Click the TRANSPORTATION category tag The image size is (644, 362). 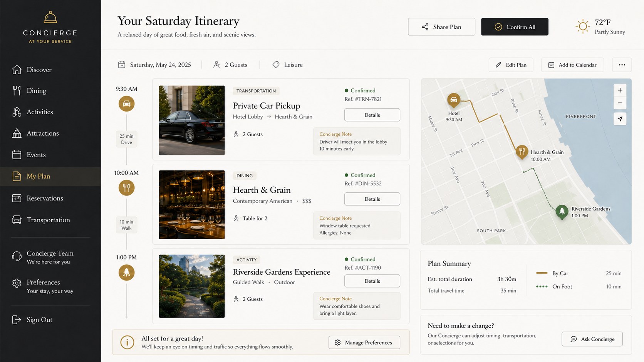(256, 91)
